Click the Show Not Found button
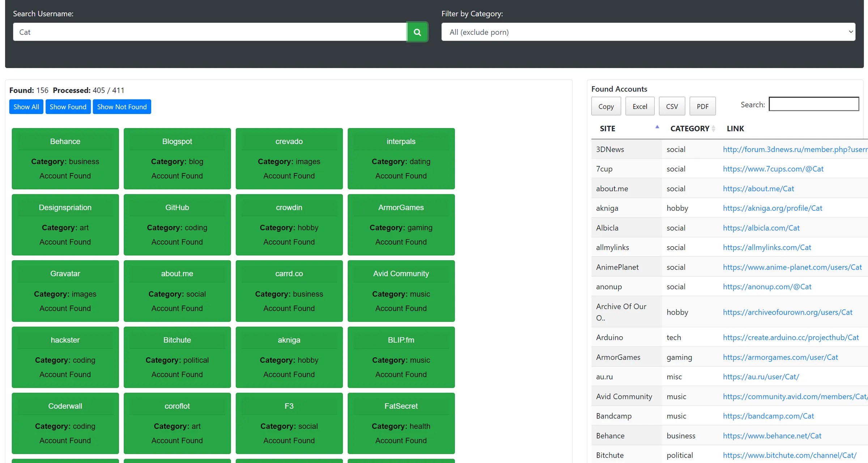Image resolution: width=868 pixels, height=463 pixels. click(x=122, y=107)
